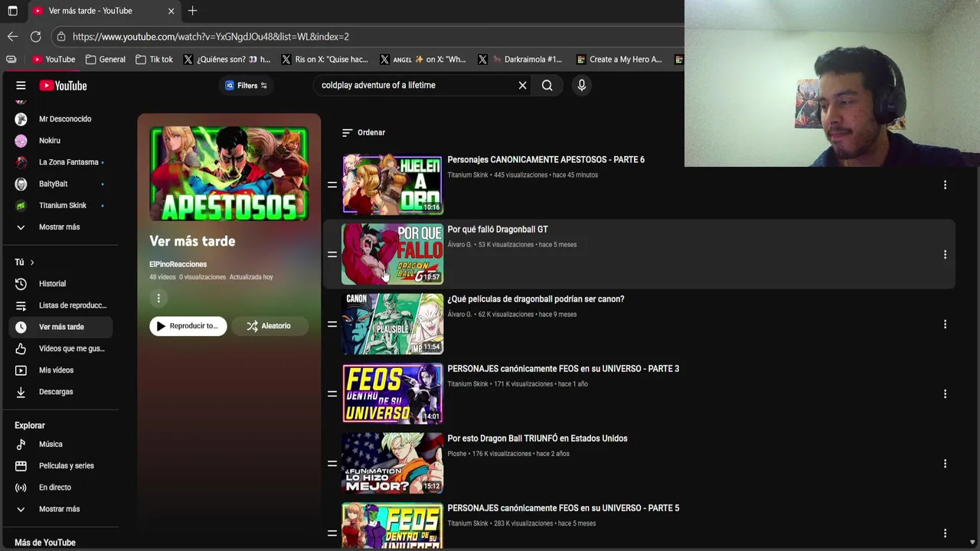Screen dimensions: 980x551
Task: Click Reproducir todo button
Action: click(x=188, y=326)
